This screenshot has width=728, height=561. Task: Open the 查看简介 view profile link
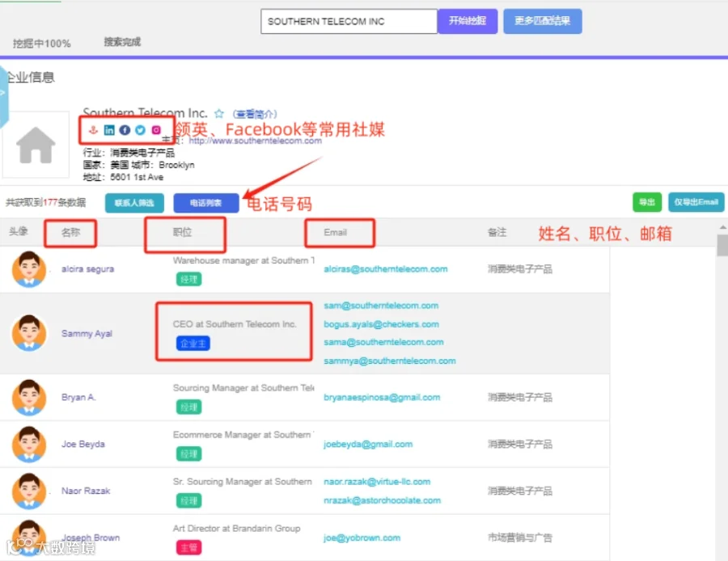(255, 114)
